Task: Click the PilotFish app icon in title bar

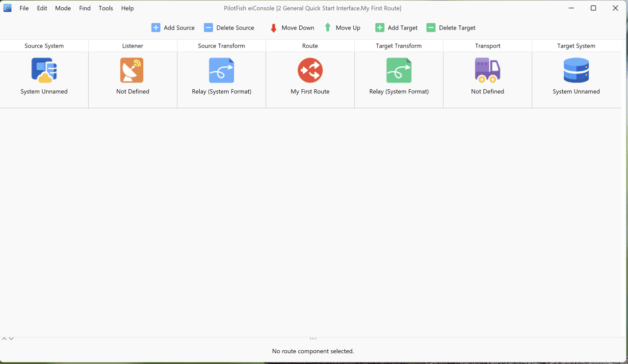Action: (x=8, y=8)
